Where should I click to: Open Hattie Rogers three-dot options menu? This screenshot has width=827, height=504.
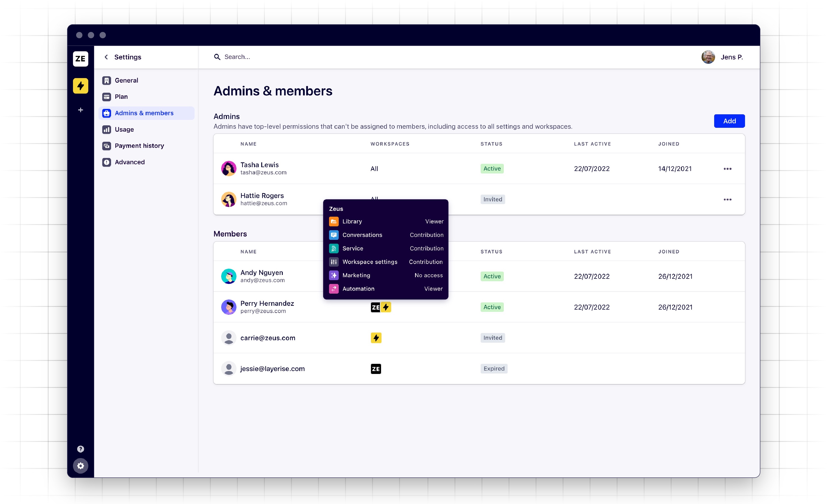click(727, 200)
